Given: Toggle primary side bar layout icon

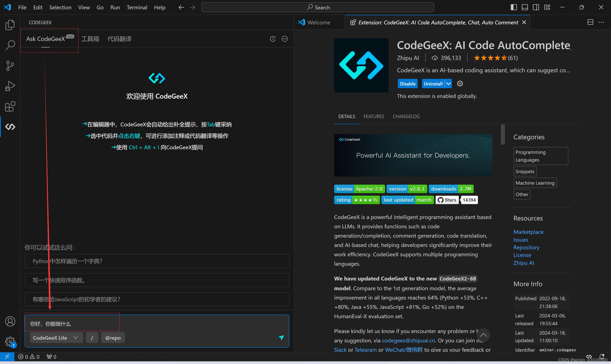Looking at the screenshot, I should pos(514,7).
